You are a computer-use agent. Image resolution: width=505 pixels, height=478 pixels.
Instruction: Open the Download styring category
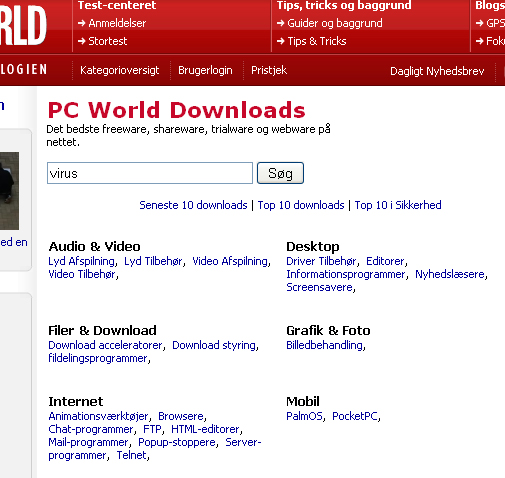[x=214, y=345]
